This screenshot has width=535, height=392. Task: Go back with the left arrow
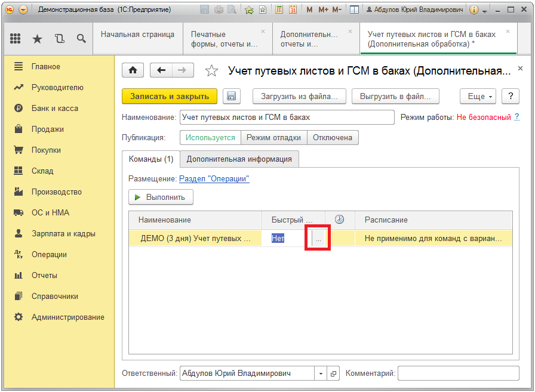click(161, 70)
